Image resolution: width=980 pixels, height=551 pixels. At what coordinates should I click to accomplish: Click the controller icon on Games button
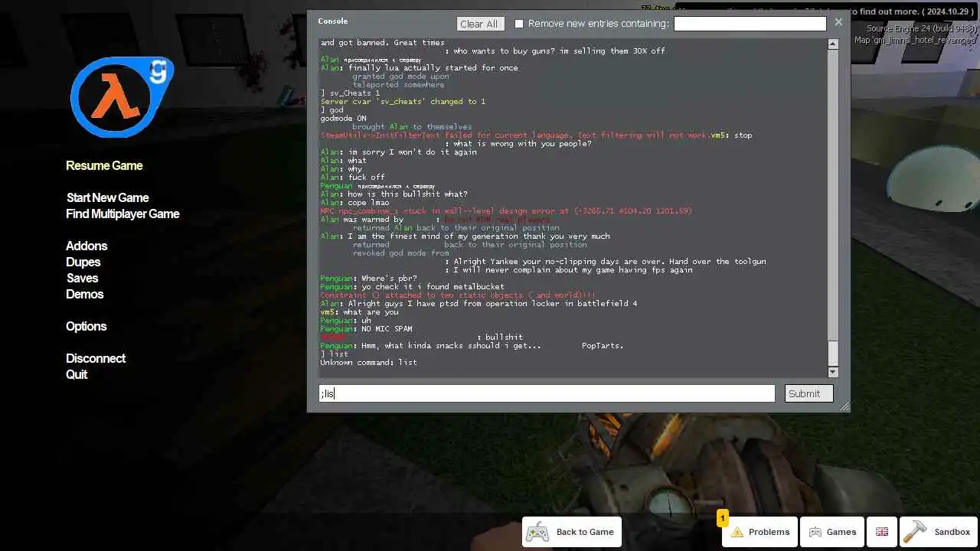click(x=815, y=532)
